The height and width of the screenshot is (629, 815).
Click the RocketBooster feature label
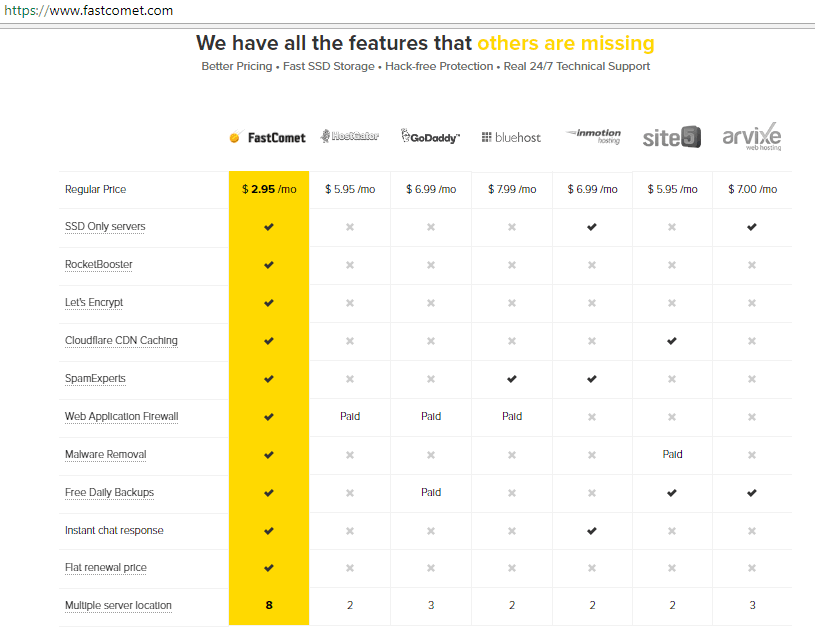99,265
